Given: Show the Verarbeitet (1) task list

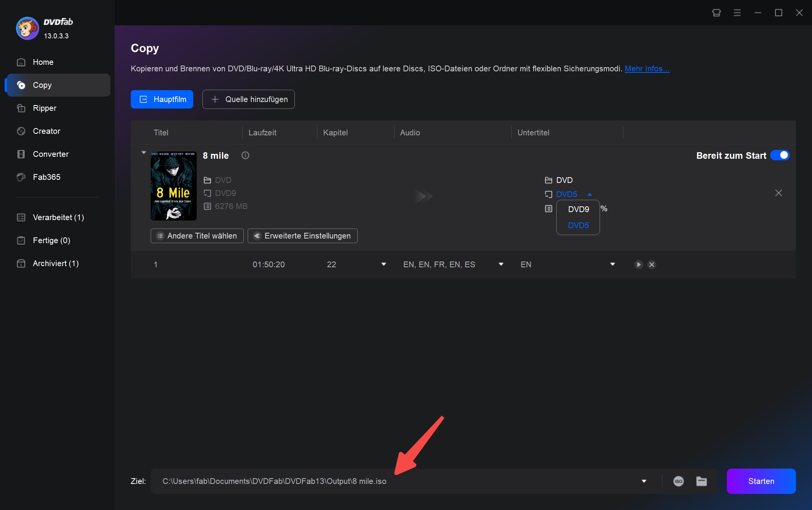Looking at the screenshot, I should [58, 217].
